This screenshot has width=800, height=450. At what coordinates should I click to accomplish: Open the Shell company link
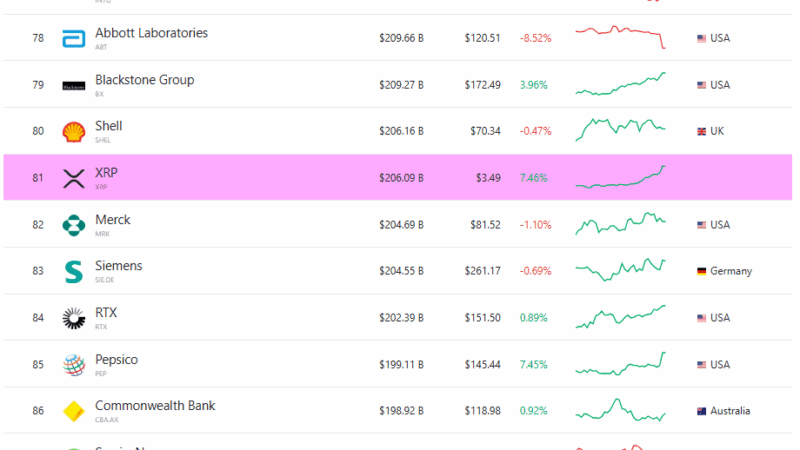click(x=109, y=126)
